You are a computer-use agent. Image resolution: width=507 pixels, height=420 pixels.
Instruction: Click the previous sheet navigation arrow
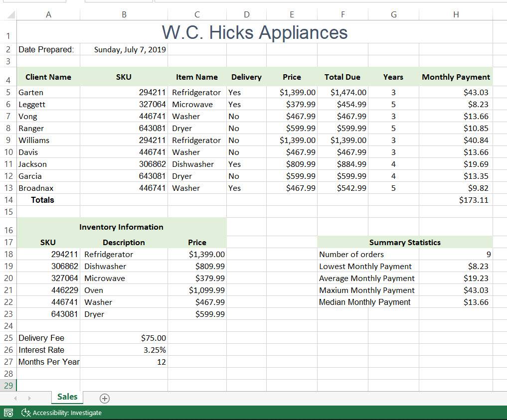(x=15, y=399)
